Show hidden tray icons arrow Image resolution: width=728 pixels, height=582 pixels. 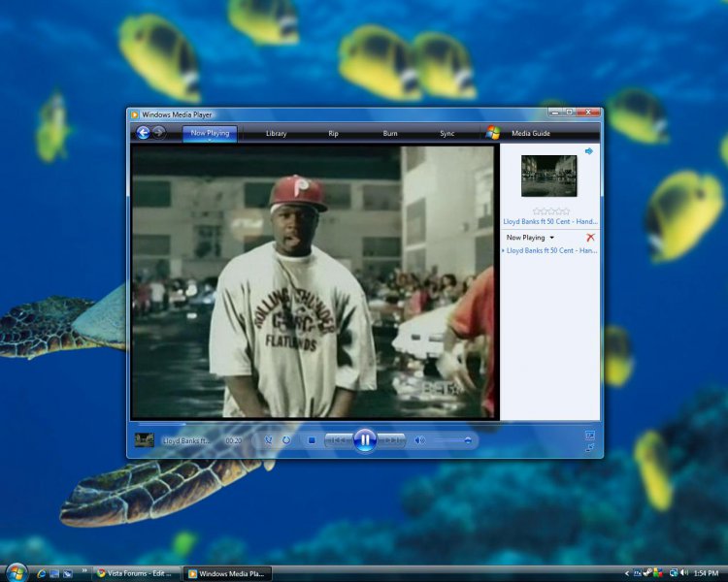627,574
